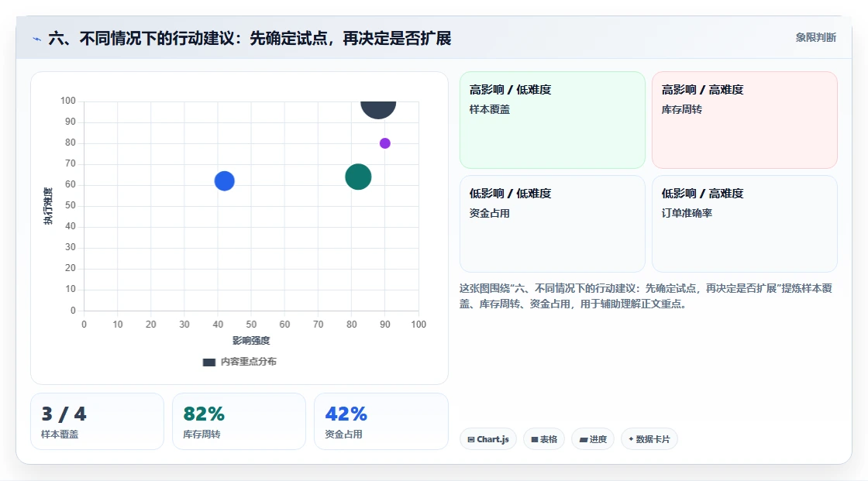The height and width of the screenshot is (481, 868).
Task: Click the blue bubble on the chart
Action: [x=224, y=181]
